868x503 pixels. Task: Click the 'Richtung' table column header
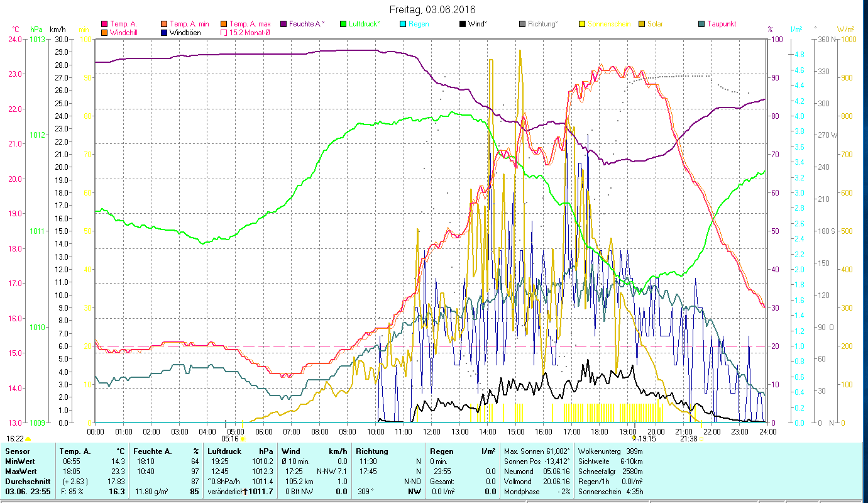[x=372, y=451]
